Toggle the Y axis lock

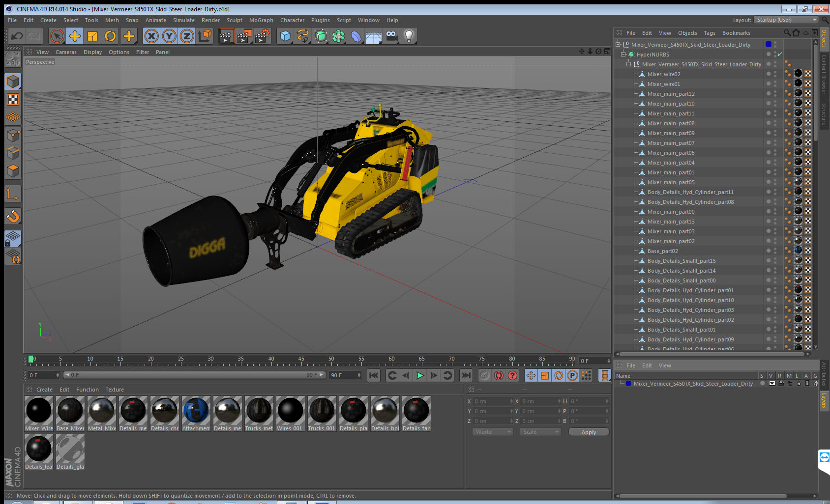pos(169,36)
